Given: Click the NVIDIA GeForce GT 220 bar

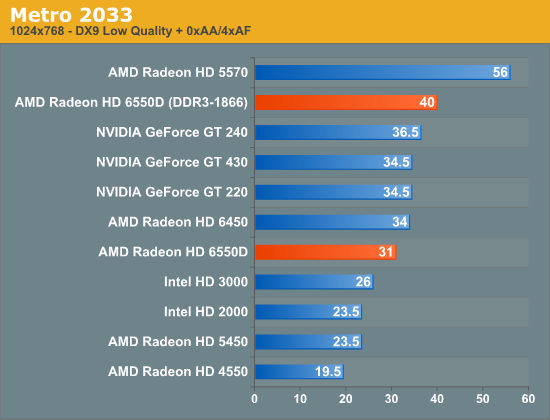Looking at the screenshot, I should pos(334,192).
